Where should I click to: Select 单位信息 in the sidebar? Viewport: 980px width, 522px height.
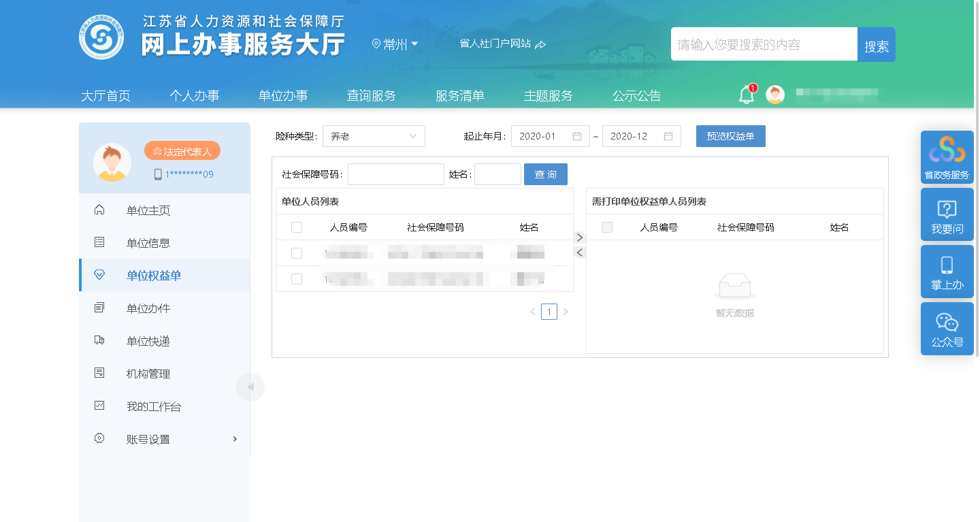[148, 243]
